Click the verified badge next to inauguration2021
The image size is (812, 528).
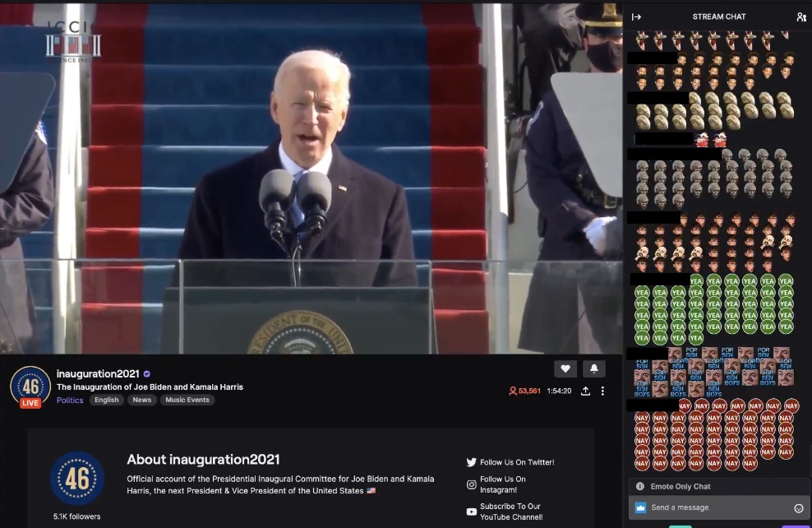point(147,373)
